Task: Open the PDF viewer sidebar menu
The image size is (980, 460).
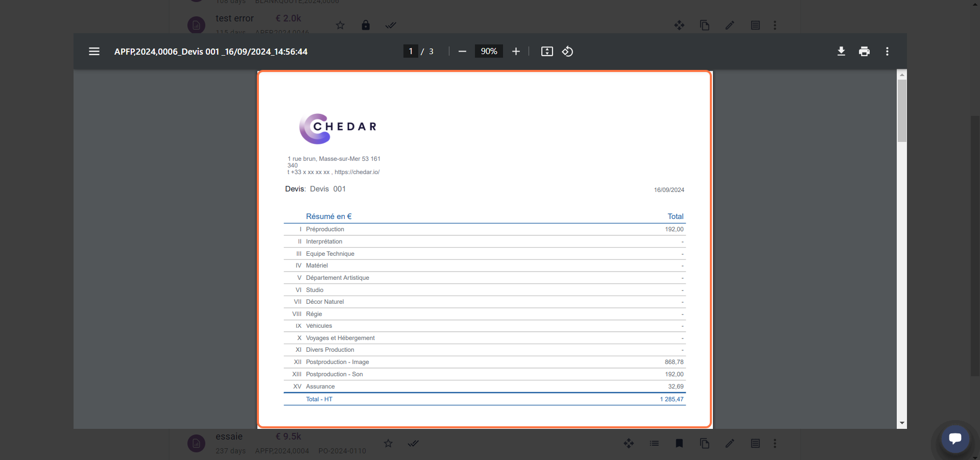Action: (x=94, y=52)
